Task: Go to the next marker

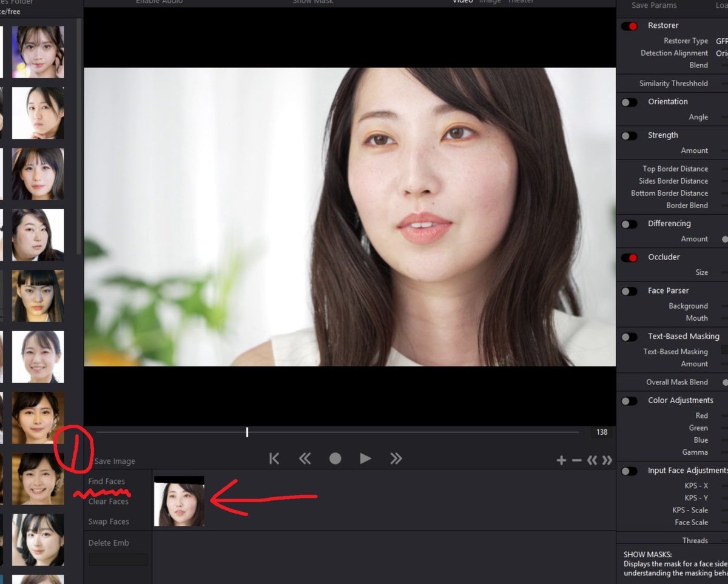Action: pyautogui.click(x=607, y=461)
